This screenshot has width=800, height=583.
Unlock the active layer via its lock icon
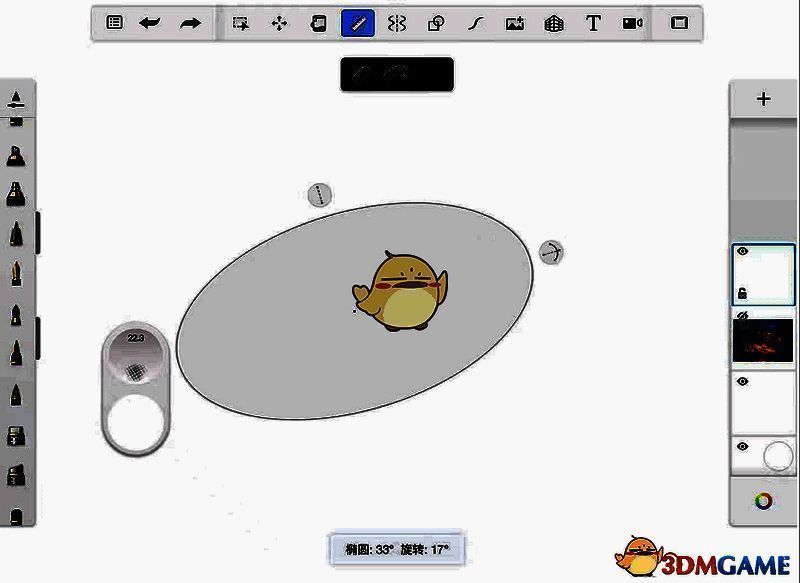coord(744,290)
